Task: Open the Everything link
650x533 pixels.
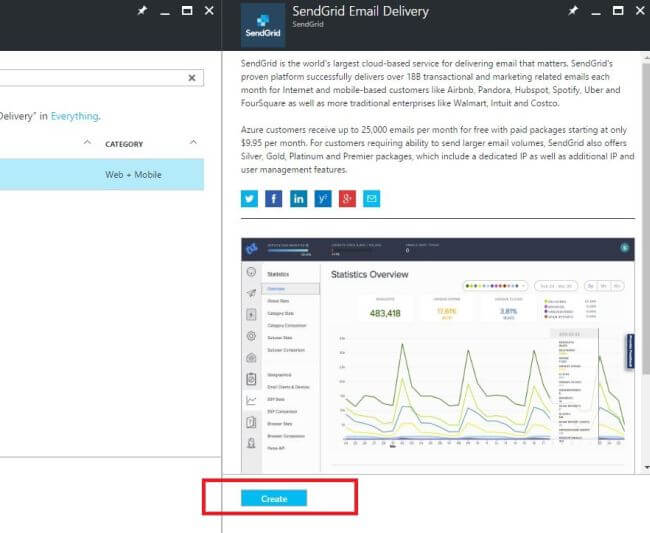Action: coord(75,116)
